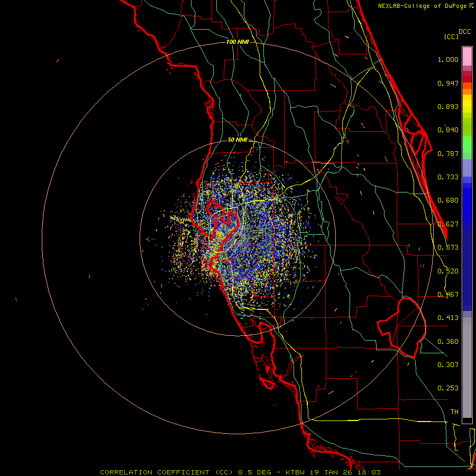
Task: Click the TH threshold label
Action: coord(454,412)
